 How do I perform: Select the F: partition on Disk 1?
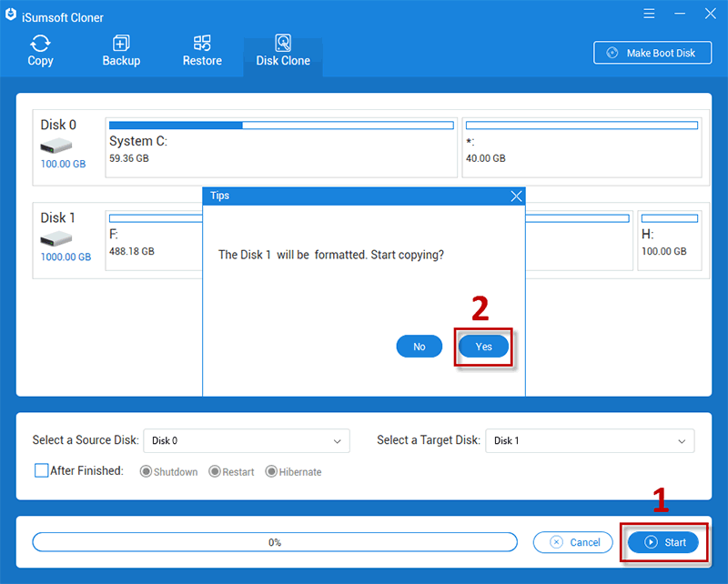154,240
